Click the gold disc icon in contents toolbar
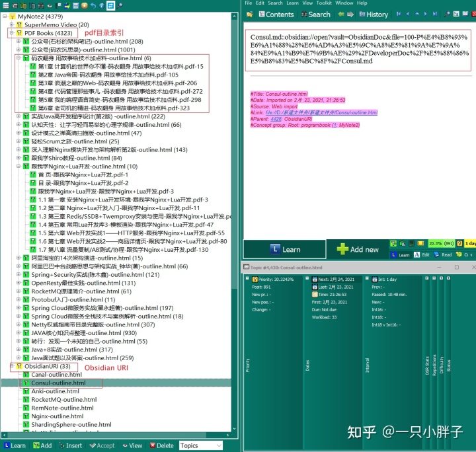Image resolution: width=476 pixels, height=452 pixels. [x=85, y=5]
